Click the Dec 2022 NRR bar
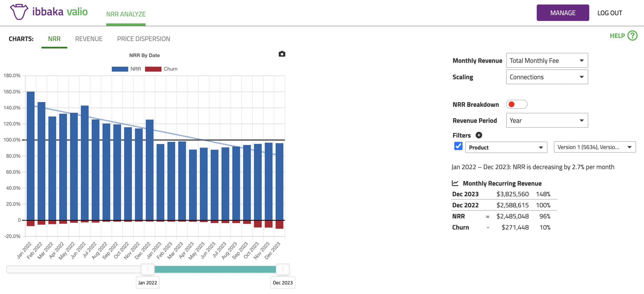This screenshot has width=644, height=294. click(x=150, y=170)
